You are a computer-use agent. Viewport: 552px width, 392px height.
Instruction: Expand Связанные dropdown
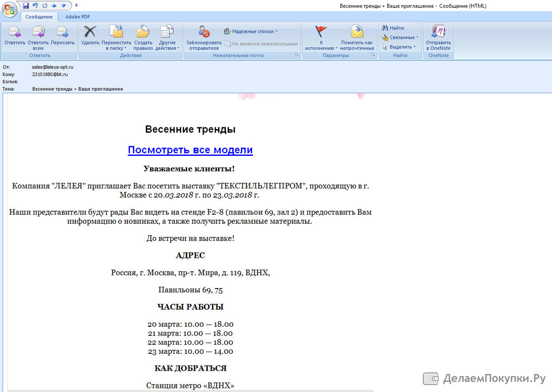(400, 38)
